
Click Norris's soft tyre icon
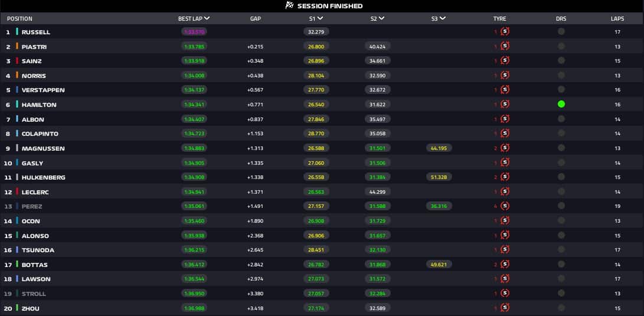[x=505, y=75]
